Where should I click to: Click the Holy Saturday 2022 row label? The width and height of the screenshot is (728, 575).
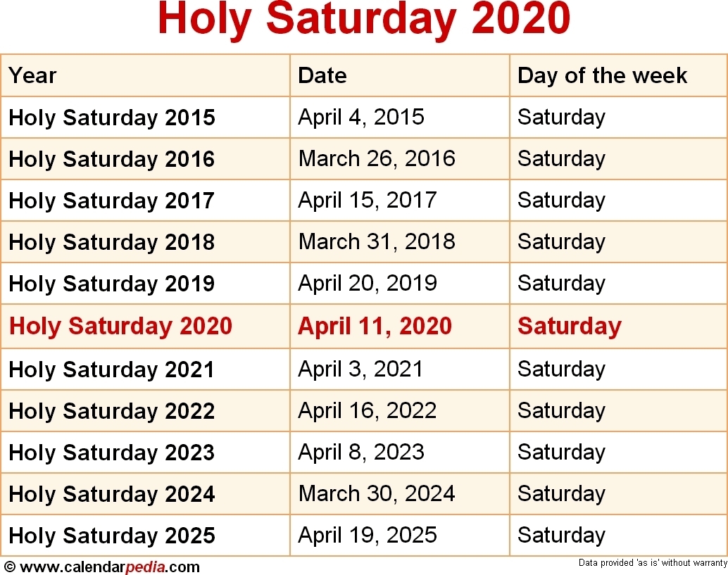point(111,411)
